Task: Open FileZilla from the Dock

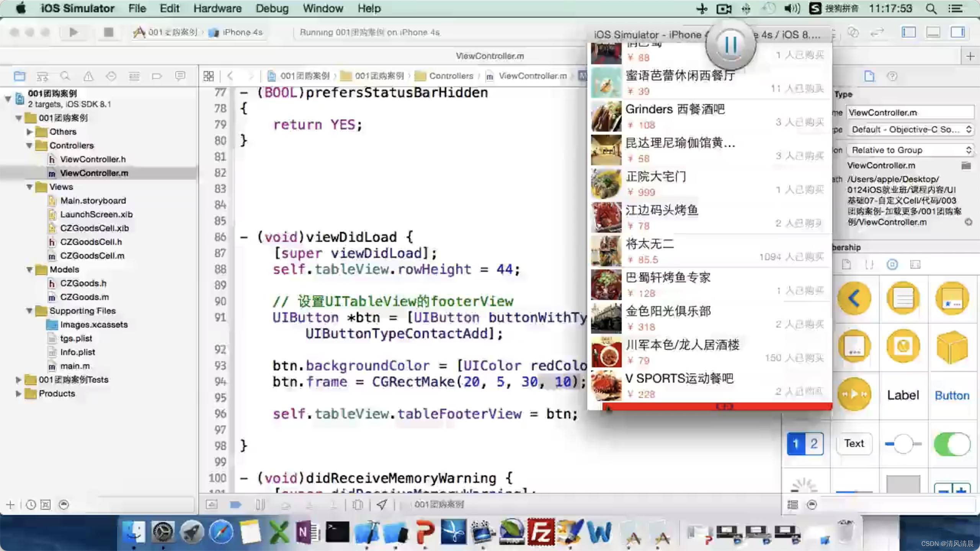Action: (541, 532)
